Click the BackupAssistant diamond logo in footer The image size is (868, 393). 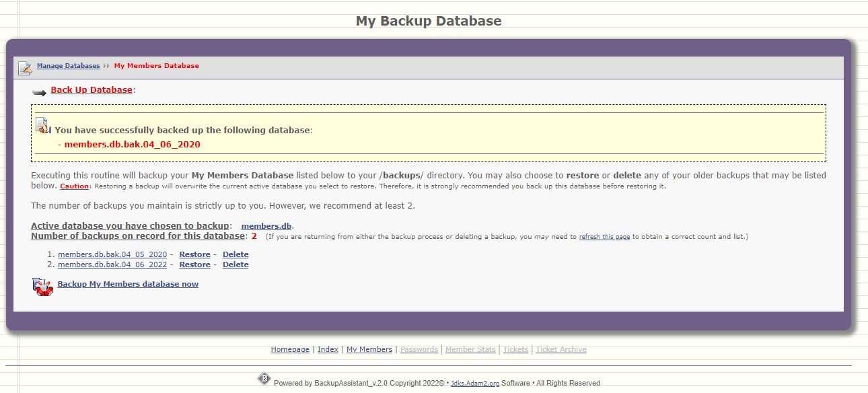(x=264, y=379)
